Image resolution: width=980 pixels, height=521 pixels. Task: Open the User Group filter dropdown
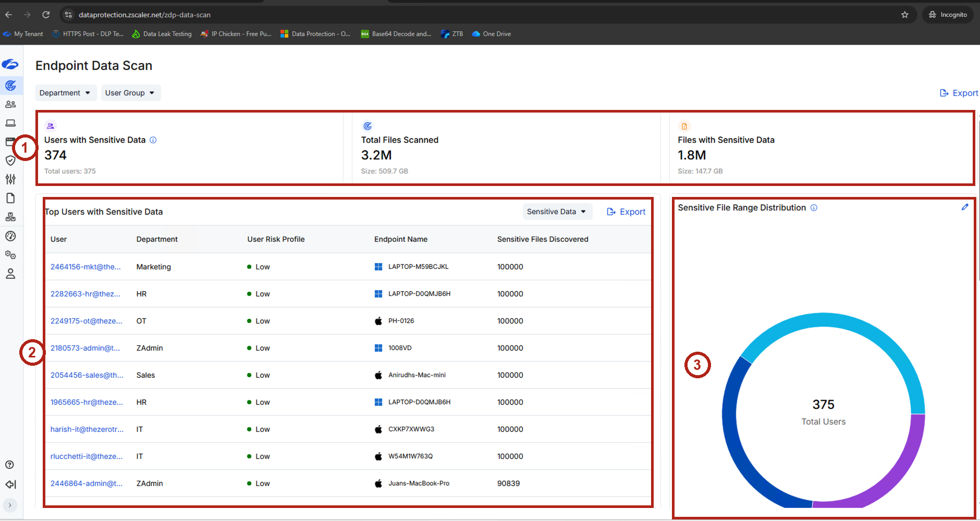point(130,93)
